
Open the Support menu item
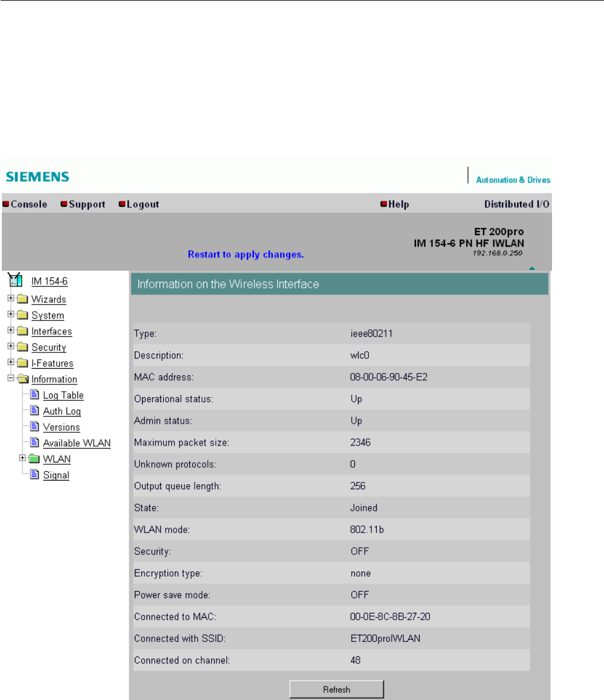pos(87,204)
